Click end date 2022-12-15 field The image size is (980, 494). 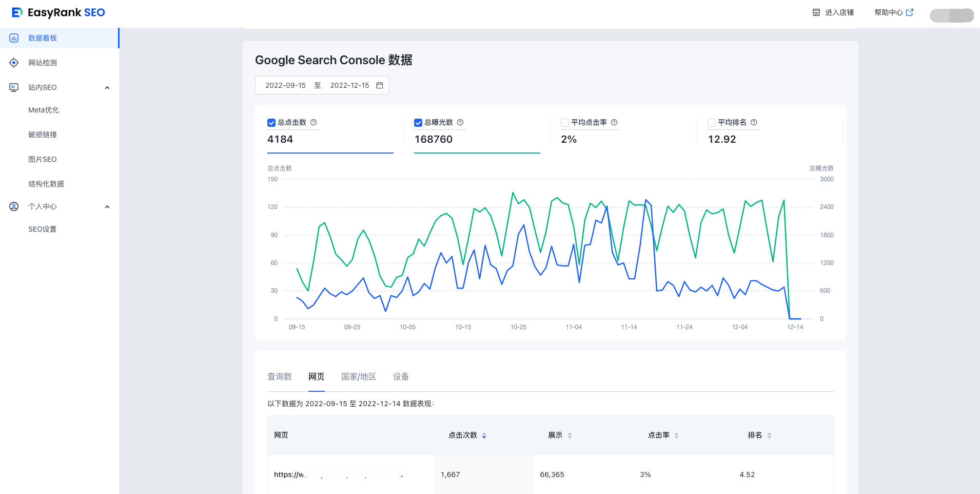pos(349,85)
